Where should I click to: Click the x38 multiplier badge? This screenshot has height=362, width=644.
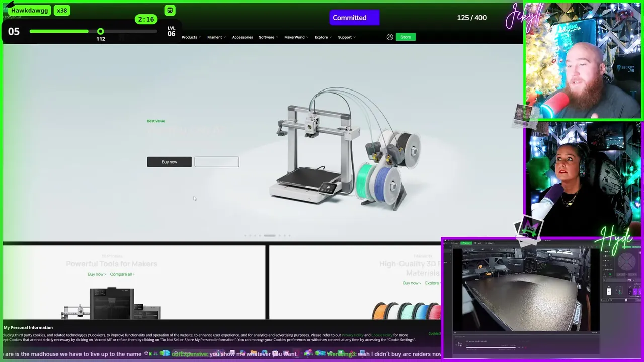click(62, 10)
